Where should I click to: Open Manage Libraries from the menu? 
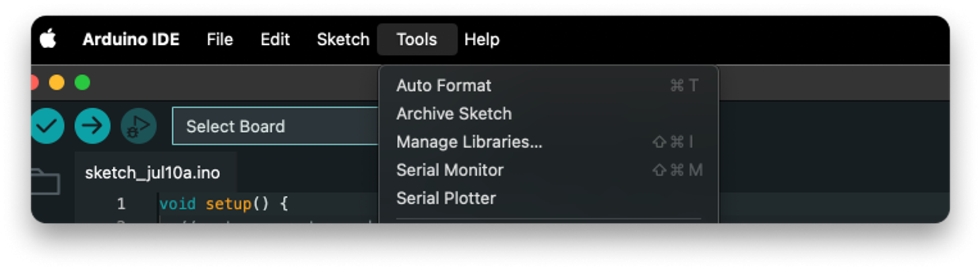[x=547, y=142]
